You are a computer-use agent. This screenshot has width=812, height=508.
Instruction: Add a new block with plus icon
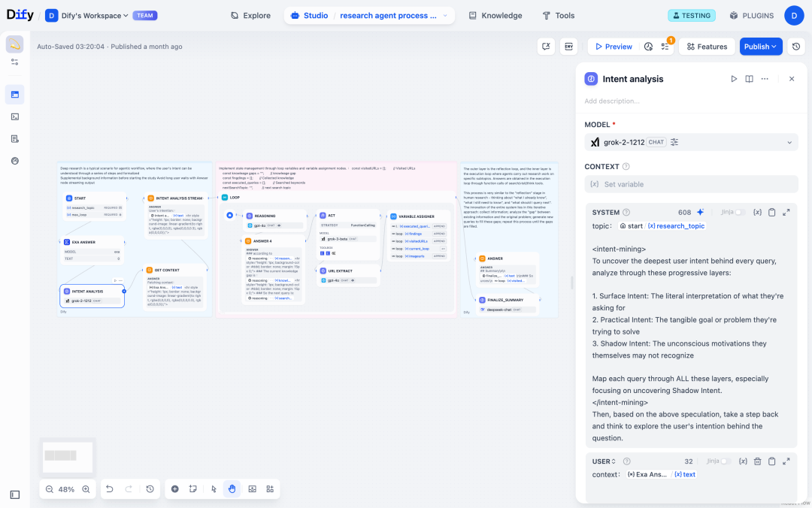tap(175, 489)
